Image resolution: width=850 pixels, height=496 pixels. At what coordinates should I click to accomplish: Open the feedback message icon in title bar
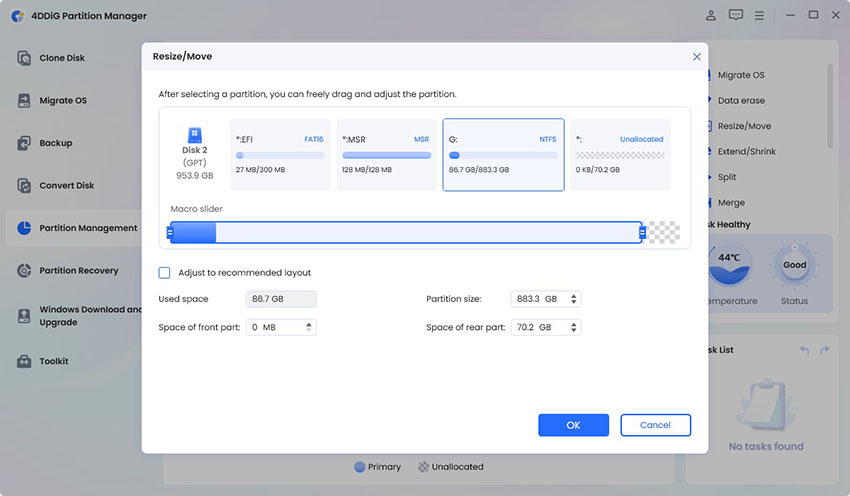click(736, 15)
